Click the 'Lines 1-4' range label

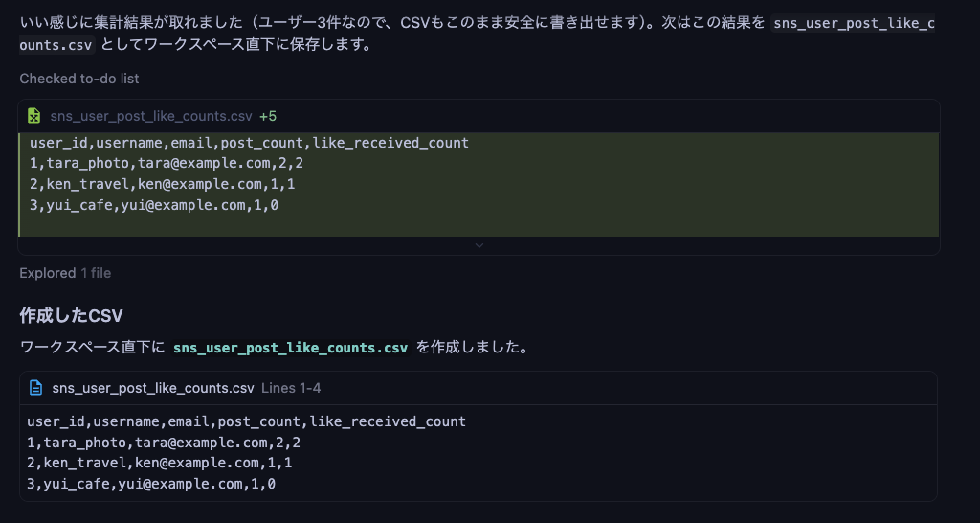click(x=291, y=388)
